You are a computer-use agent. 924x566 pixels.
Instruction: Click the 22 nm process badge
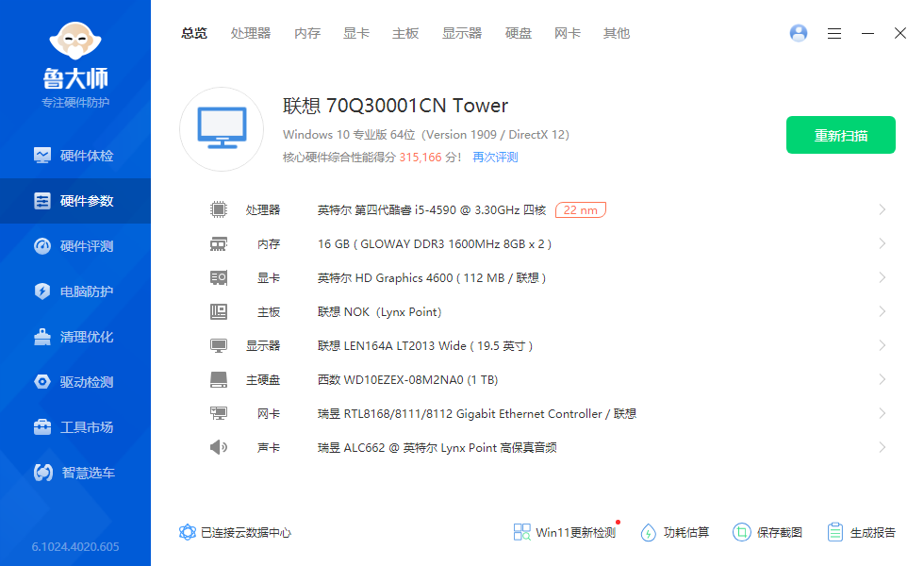click(x=581, y=209)
